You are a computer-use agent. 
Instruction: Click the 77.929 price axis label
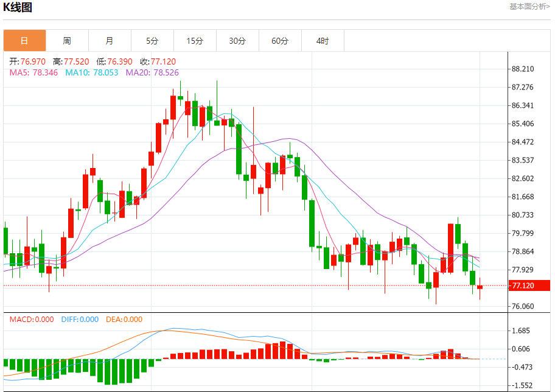point(523,270)
